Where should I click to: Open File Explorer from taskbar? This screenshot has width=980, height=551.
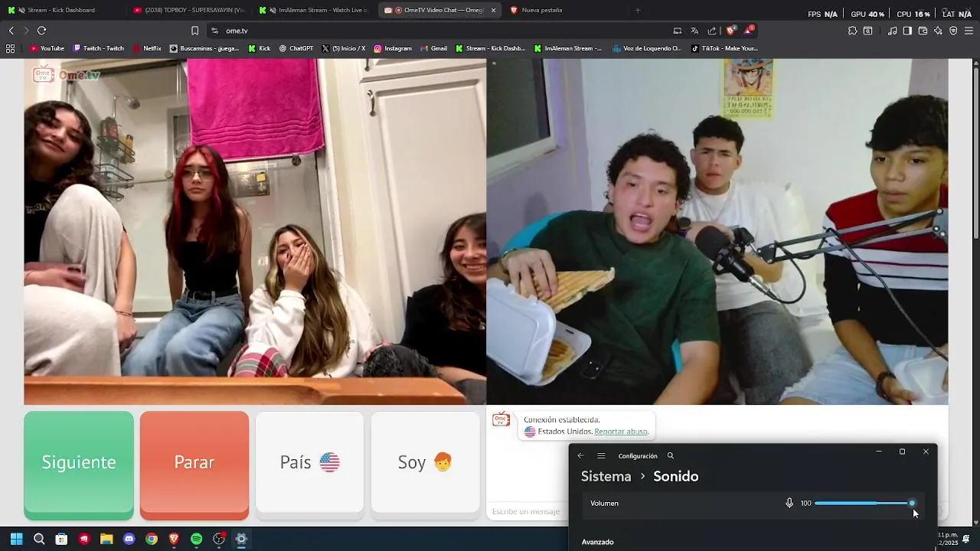point(106,539)
